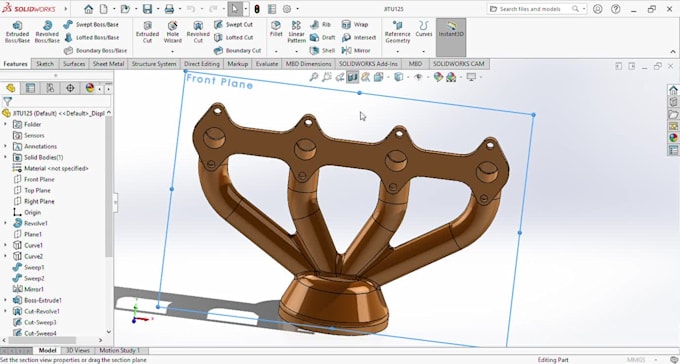Open the Hole Wizard

click(x=173, y=32)
